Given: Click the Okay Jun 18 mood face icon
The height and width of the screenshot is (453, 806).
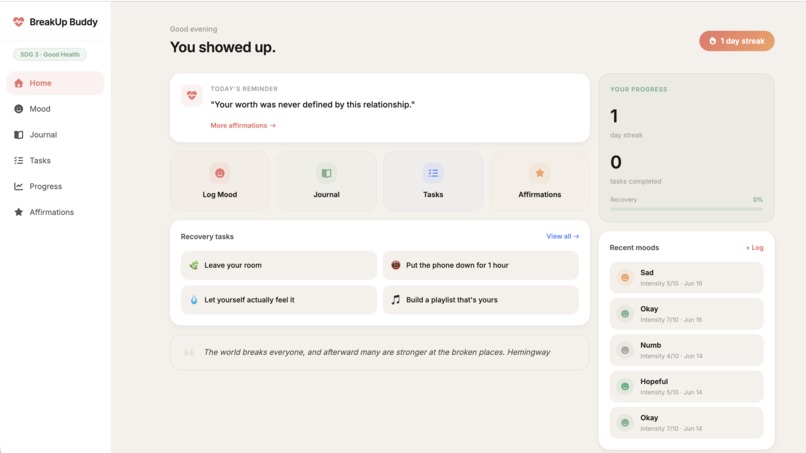Looking at the screenshot, I should click(x=625, y=314).
